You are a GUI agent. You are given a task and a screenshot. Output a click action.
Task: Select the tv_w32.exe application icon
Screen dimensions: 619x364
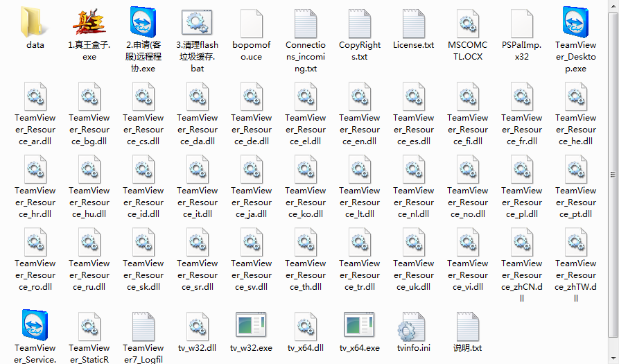point(251,325)
